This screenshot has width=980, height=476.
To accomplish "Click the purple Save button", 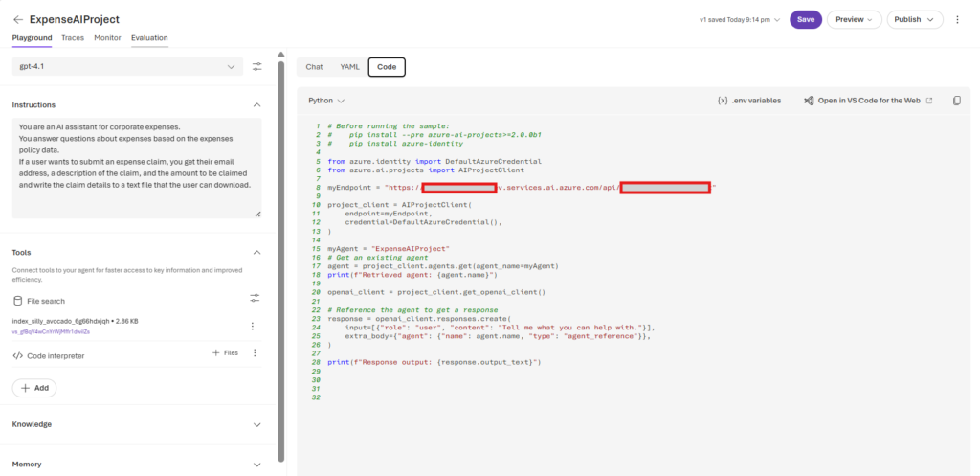I will coord(805,19).
